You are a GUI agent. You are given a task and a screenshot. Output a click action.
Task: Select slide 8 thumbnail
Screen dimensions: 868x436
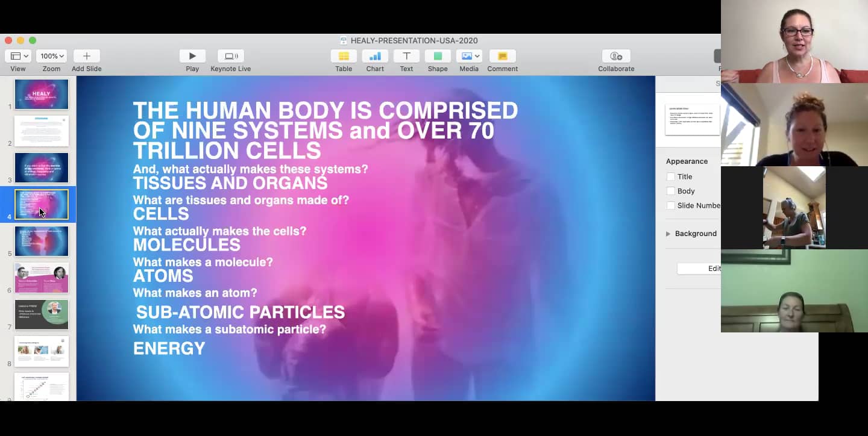click(x=42, y=352)
